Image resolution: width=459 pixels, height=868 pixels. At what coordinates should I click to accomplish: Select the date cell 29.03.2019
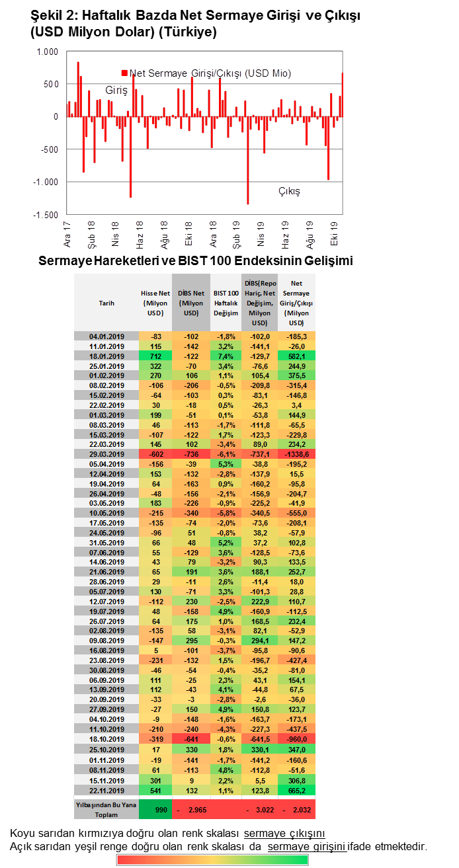coord(106,455)
